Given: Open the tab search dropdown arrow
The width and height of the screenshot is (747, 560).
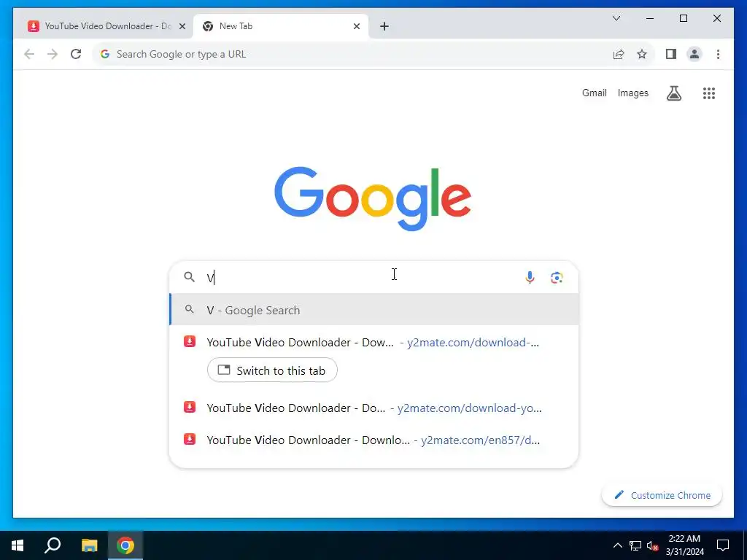Looking at the screenshot, I should tap(616, 18).
